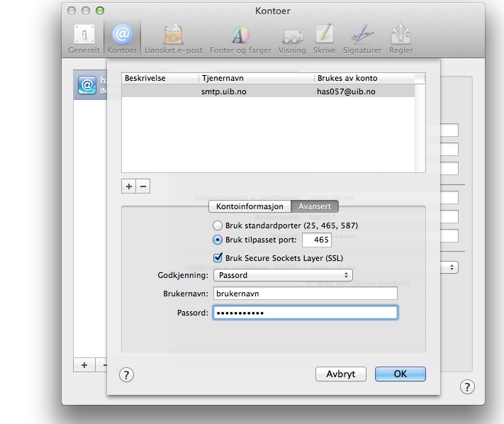This screenshot has width=504, height=424.
Task: Select the smtp.uib.no server row
Action: click(273, 91)
